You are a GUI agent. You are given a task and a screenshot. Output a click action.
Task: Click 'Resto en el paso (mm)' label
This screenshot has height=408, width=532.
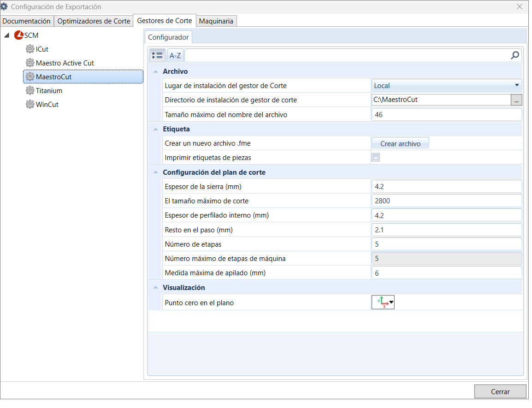pos(200,231)
